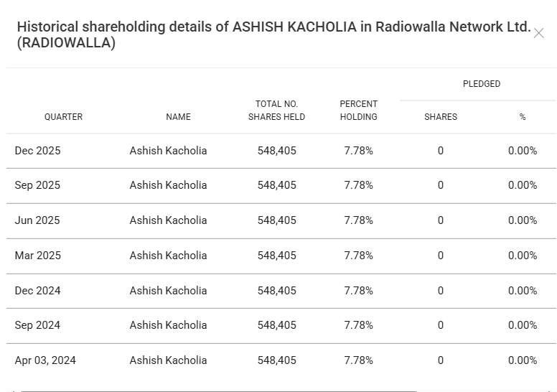557x392 pixels.
Task: Close the shareholding details dialog
Action: coord(538,34)
